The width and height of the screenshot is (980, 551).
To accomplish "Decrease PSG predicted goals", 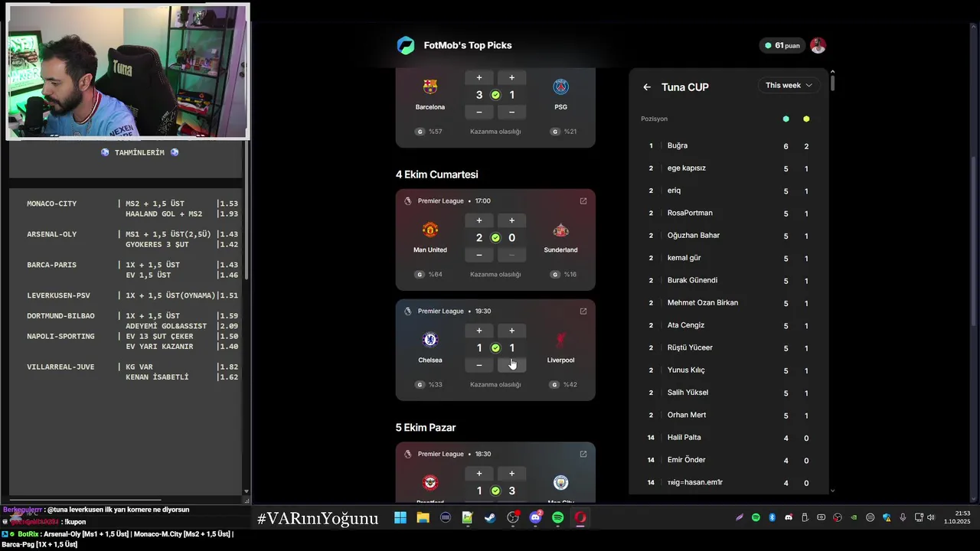I will (x=511, y=112).
